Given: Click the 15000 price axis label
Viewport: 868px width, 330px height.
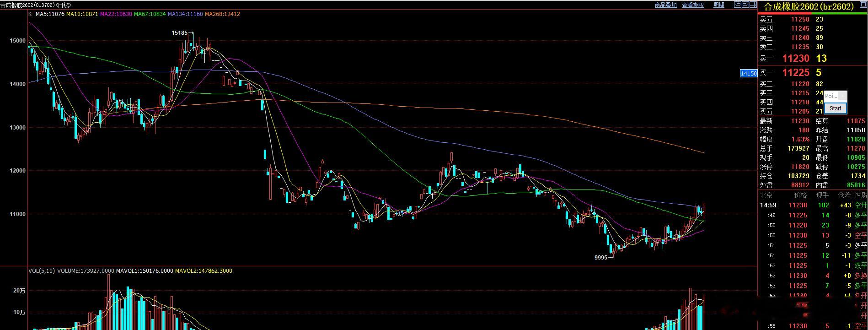Looking at the screenshot, I should 17,41.
